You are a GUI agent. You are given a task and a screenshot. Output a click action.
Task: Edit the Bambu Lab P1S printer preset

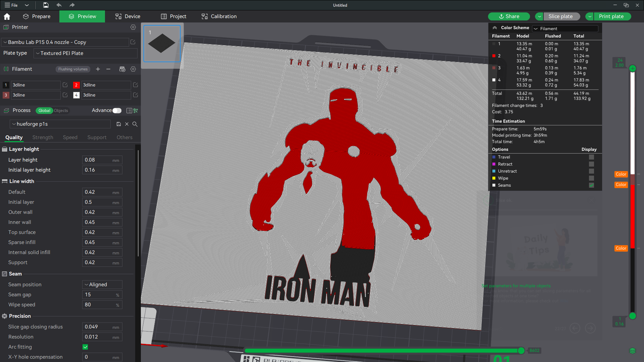(133, 42)
